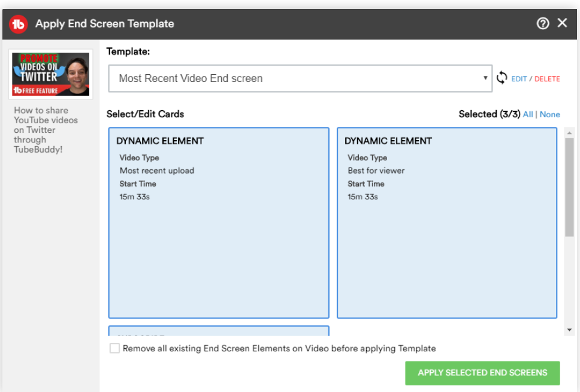Click the dialog title 'Apply End Screen Template'
The width and height of the screenshot is (580, 392).
coord(105,24)
